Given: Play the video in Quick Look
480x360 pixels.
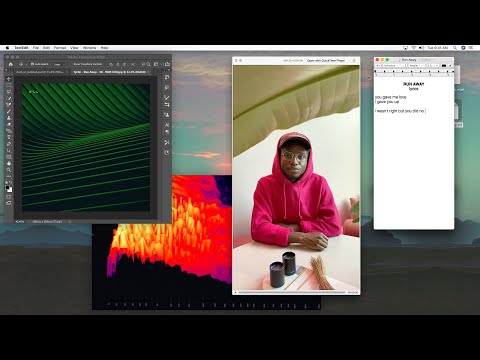Looking at the screenshot, I should coord(236,292).
